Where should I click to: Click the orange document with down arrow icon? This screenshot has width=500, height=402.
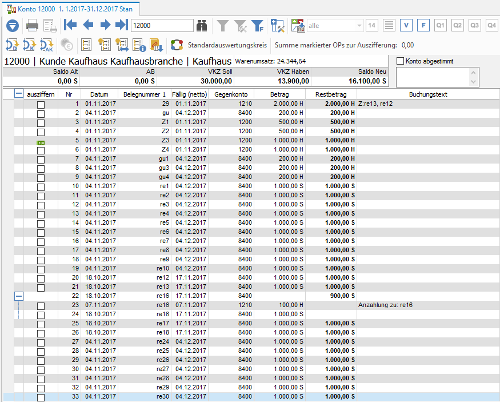(156, 45)
